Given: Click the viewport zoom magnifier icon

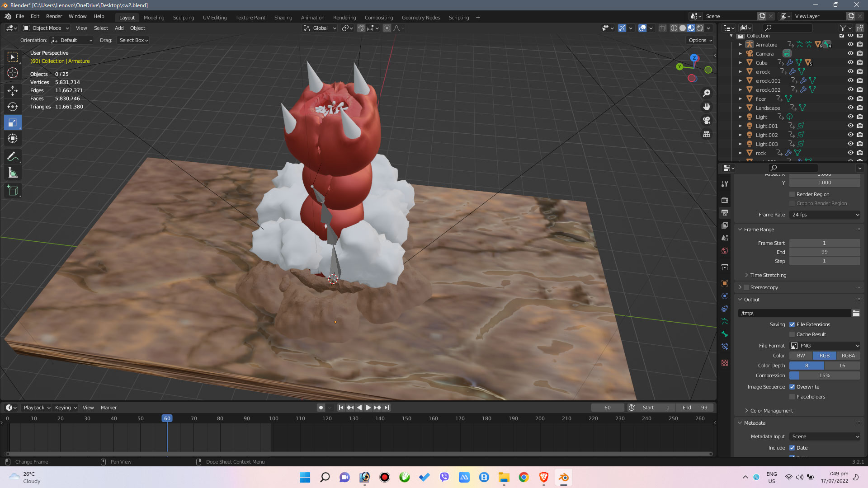Looking at the screenshot, I should point(707,93).
